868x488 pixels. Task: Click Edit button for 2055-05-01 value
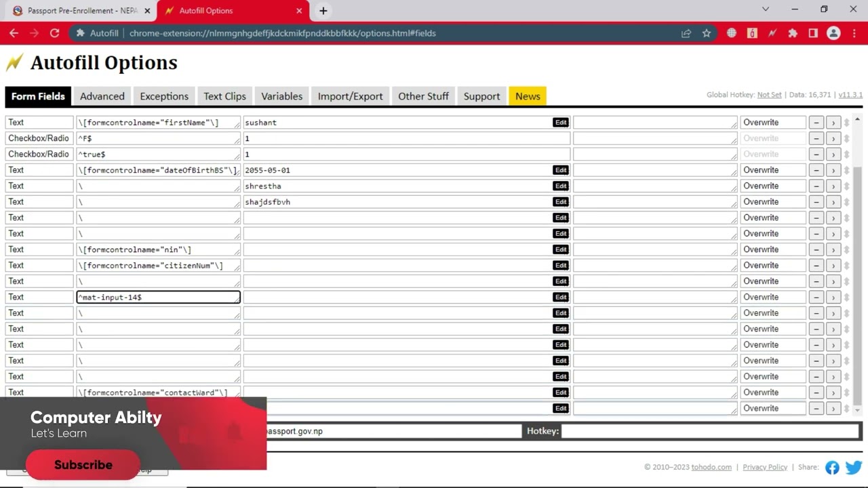561,170
